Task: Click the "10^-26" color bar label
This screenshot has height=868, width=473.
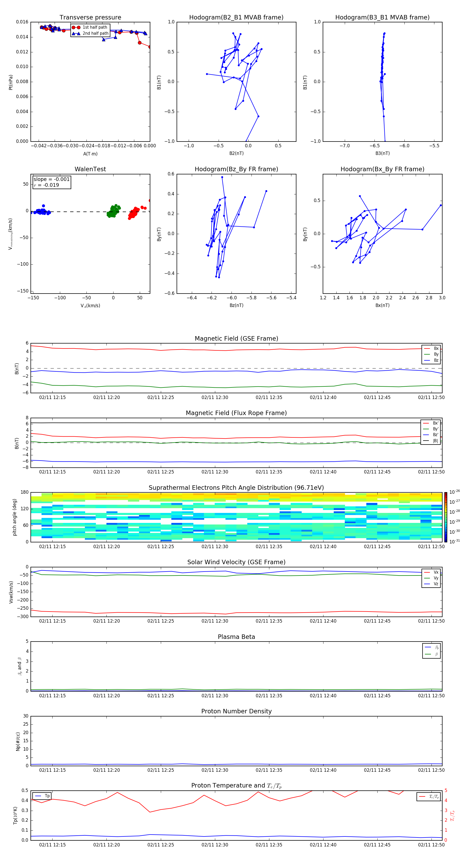Action: [455, 492]
